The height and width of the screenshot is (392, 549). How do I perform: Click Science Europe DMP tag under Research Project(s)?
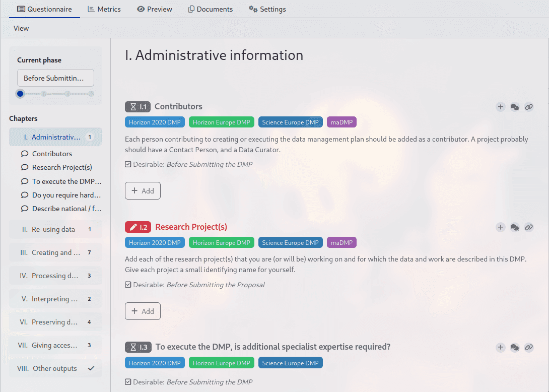(x=290, y=242)
